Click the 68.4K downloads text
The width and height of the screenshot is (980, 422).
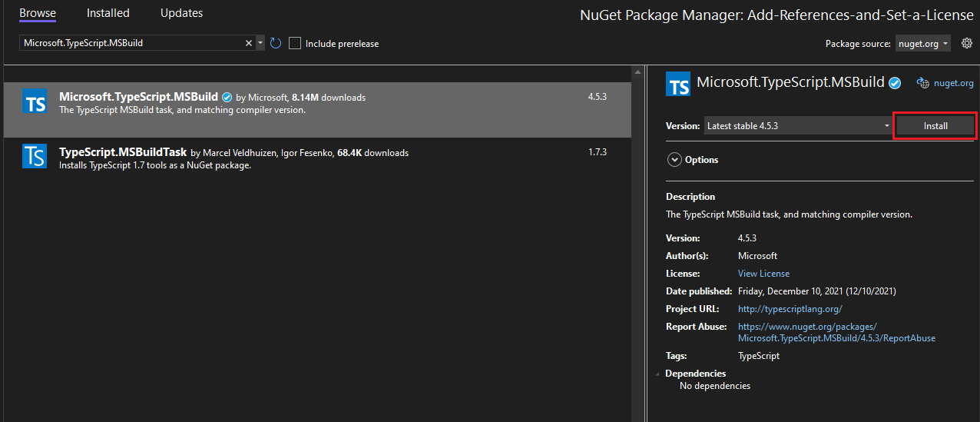(x=373, y=153)
